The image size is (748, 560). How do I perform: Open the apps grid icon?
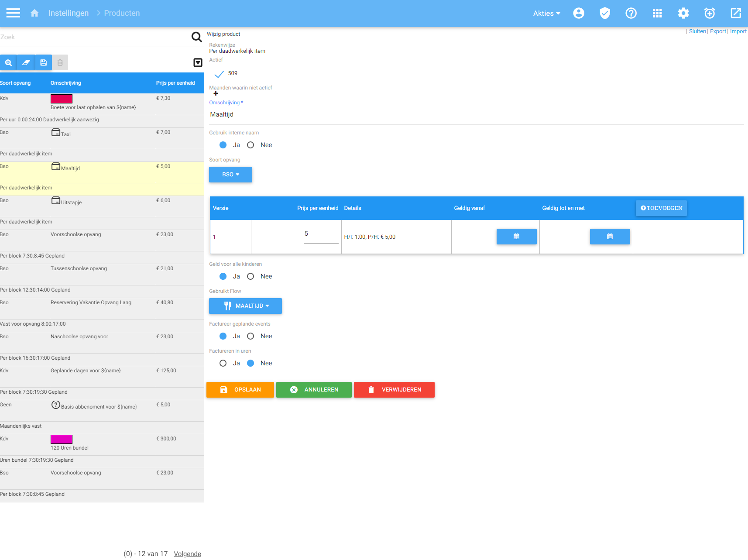(657, 13)
